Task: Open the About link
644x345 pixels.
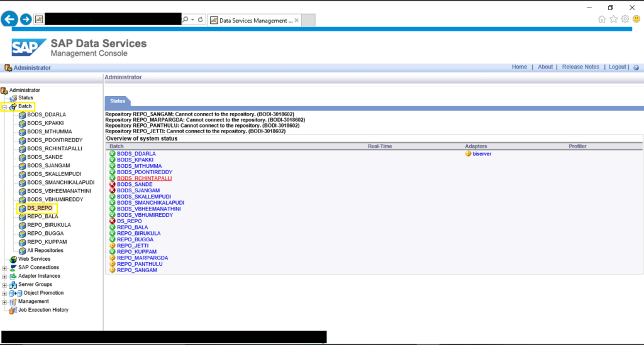Action: click(x=545, y=67)
